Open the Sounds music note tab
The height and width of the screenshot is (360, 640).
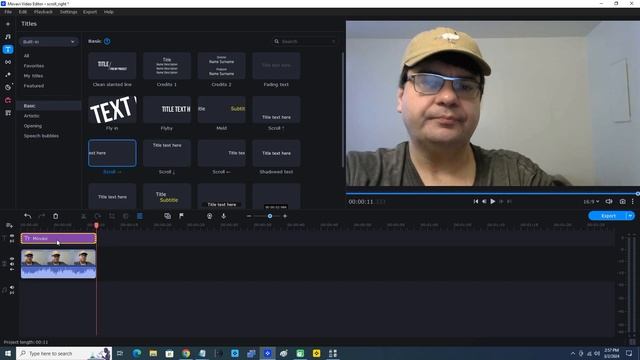tap(8, 37)
